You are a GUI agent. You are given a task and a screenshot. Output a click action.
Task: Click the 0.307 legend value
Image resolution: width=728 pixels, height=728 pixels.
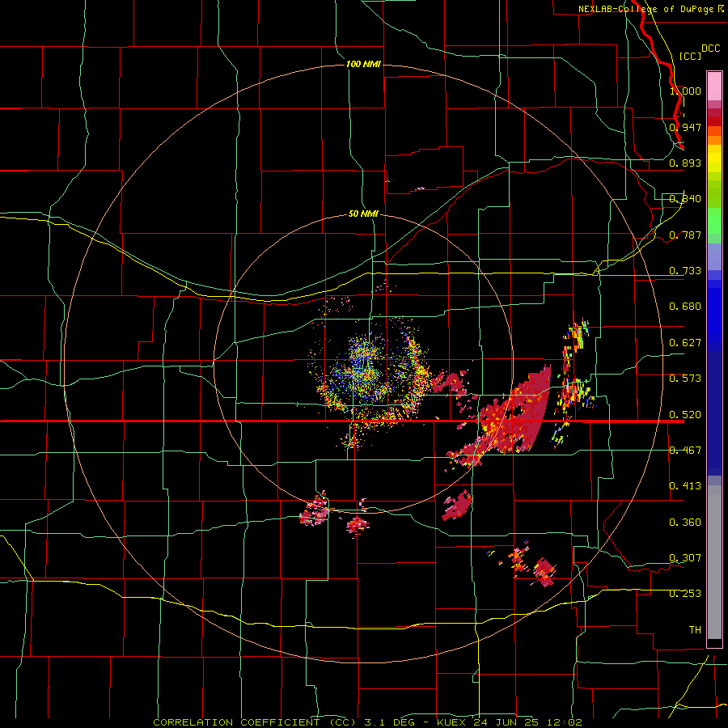coord(685,558)
